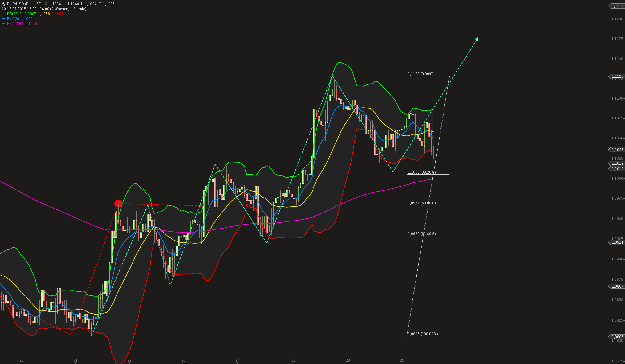Click the date axis label 28
625x364 pixels.
click(x=348, y=360)
